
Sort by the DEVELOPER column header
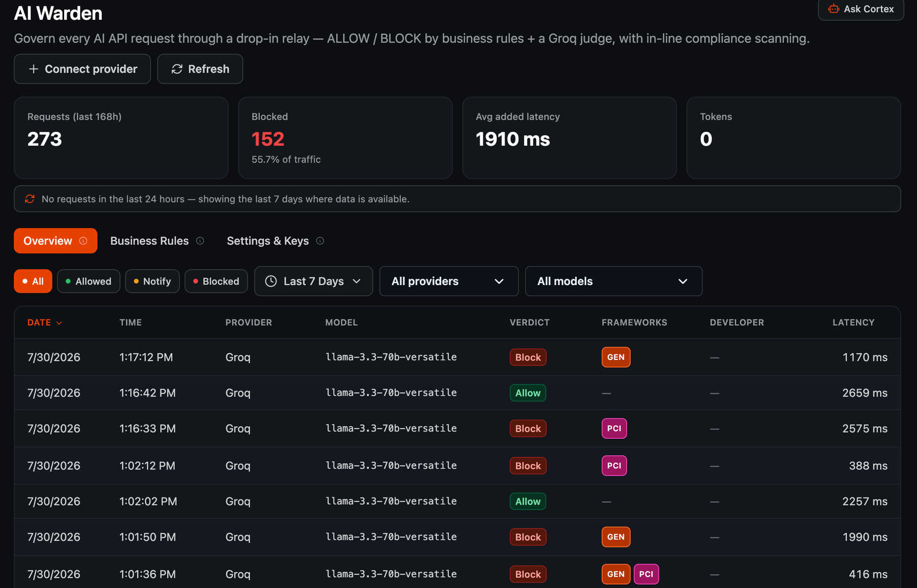[737, 322]
